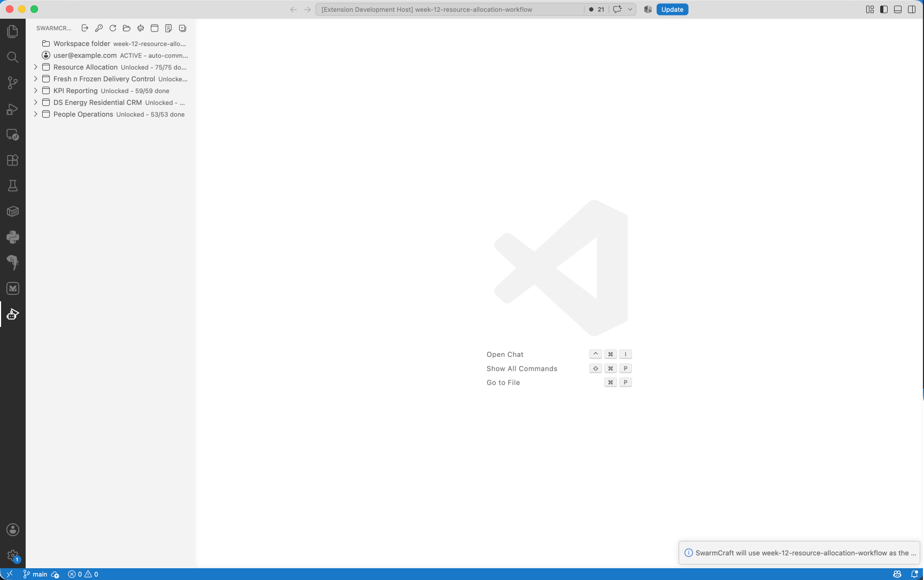Expand the People Operations tree node
Image resolution: width=924 pixels, height=580 pixels.
[x=35, y=114]
